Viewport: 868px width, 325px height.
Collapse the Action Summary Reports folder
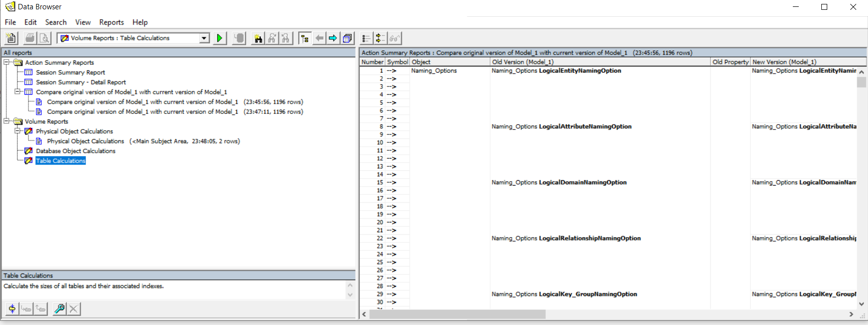click(6, 62)
